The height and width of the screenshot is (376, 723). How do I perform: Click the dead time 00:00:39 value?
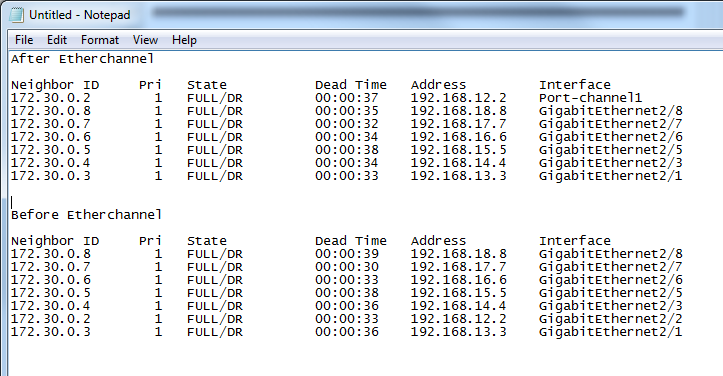(x=347, y=254)
